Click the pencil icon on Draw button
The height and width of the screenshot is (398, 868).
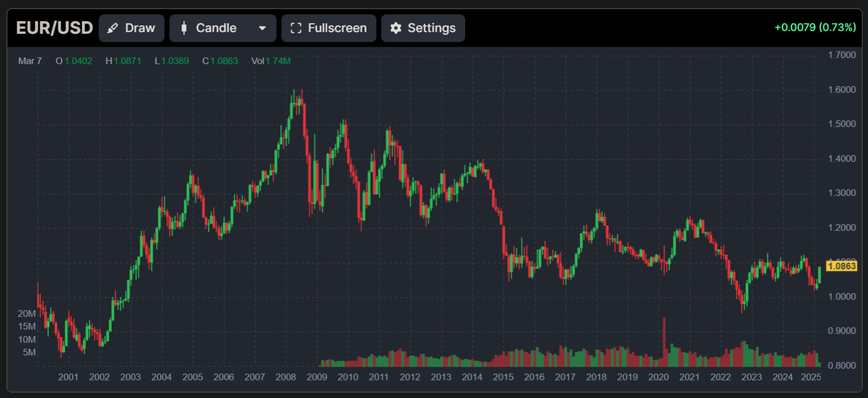point(113,28)
